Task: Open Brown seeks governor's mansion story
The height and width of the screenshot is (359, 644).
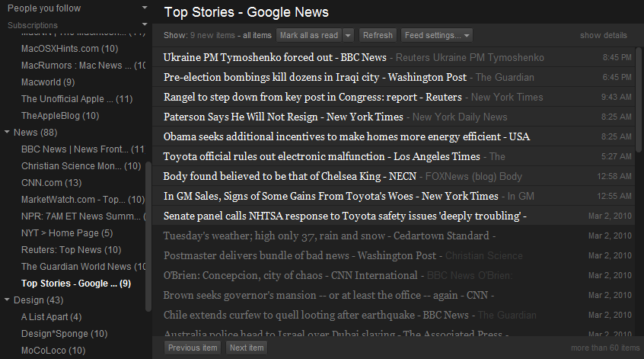Action: point(394,295)
